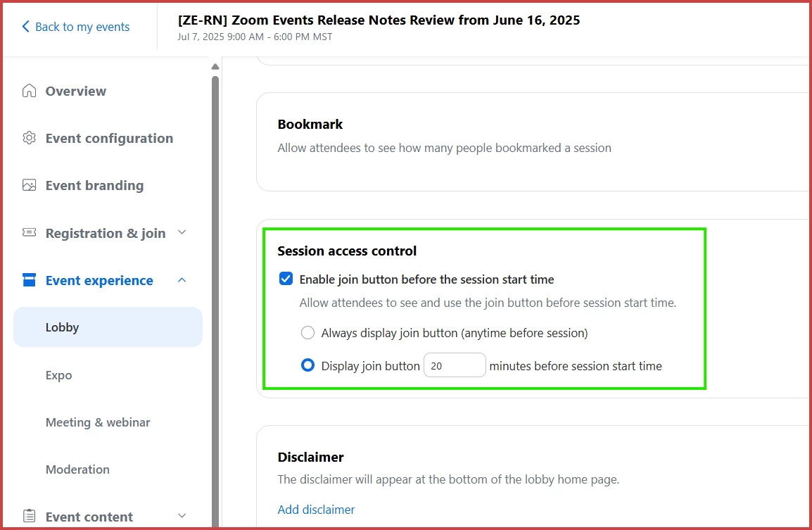Click the Bookmark section heading

(310, 125)
